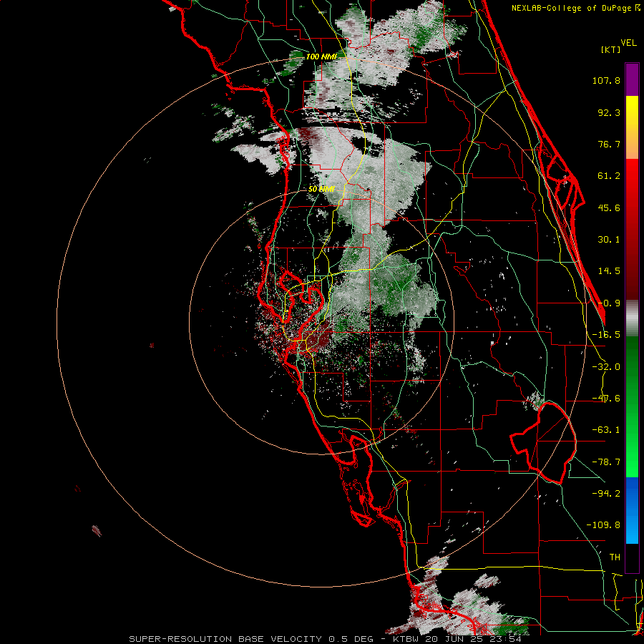
Task: Click the green segment of the velocity bar
Action: point(632,406)
